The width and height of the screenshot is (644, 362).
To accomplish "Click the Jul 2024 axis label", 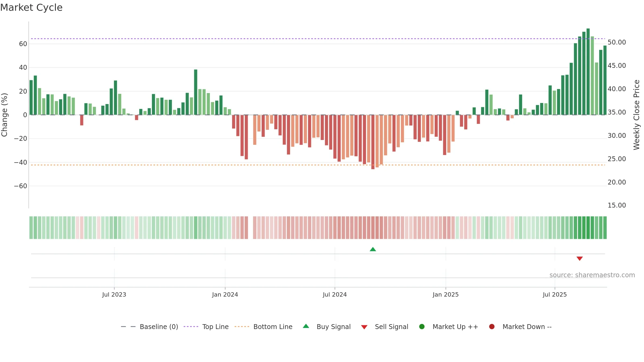I will tap(335, 294).
